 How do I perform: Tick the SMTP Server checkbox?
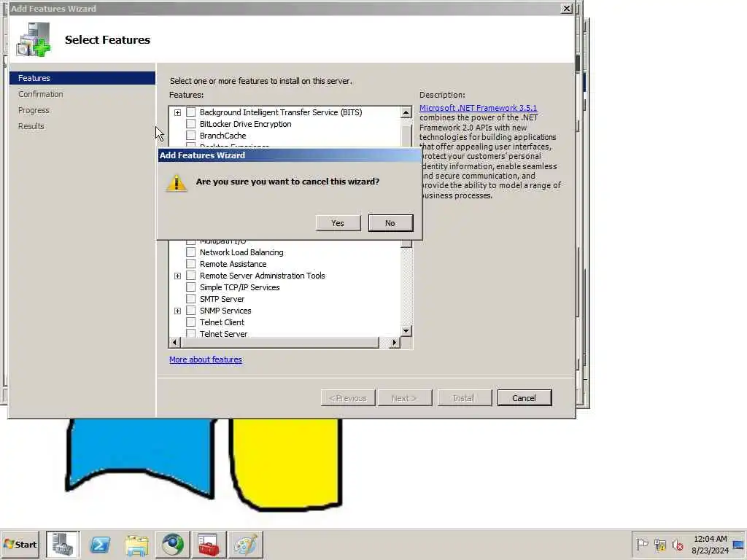pyautogui.click(x=190, y=299)
